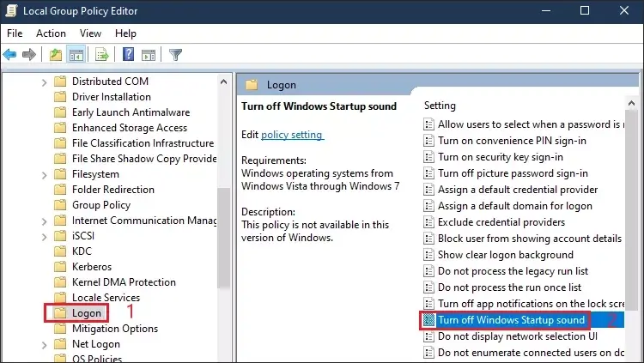Select Kernel DMA Protection folder
The width and height of the screenshot is (644, 363).
point(124,282)
